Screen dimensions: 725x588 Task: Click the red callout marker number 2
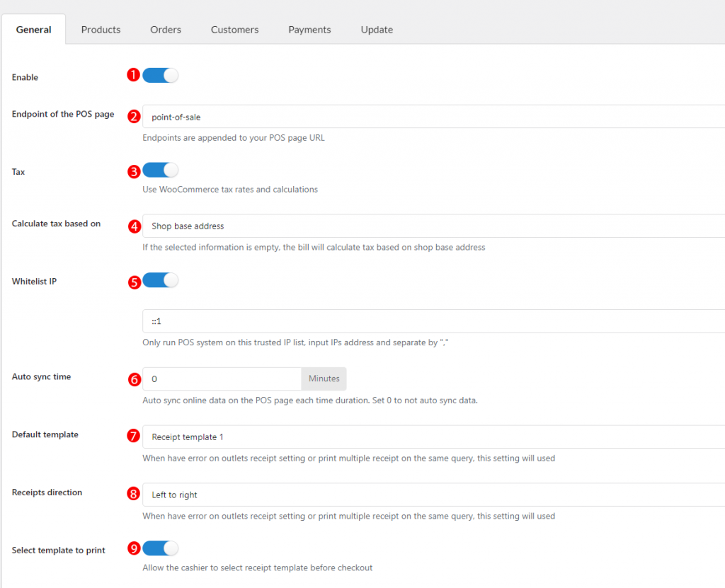point(134,116)
